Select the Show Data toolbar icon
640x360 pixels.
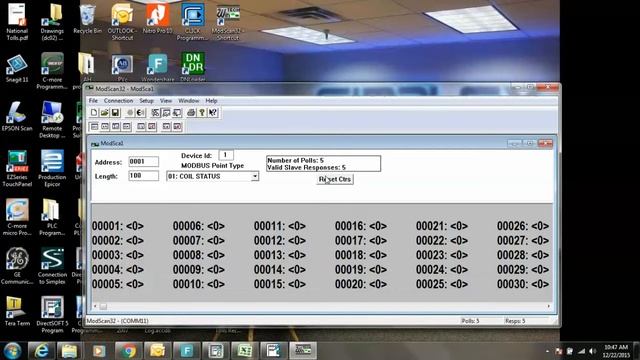[166, 113]
